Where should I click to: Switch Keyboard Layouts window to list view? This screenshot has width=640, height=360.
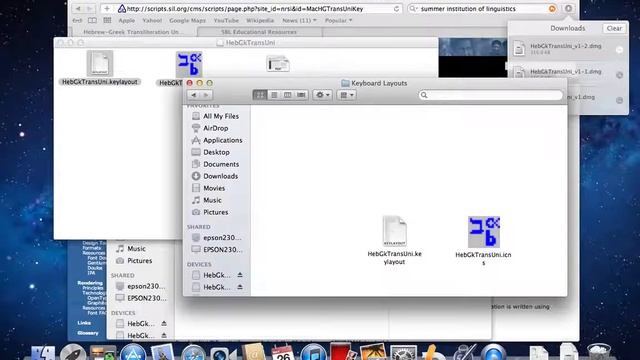coord(274,95)
